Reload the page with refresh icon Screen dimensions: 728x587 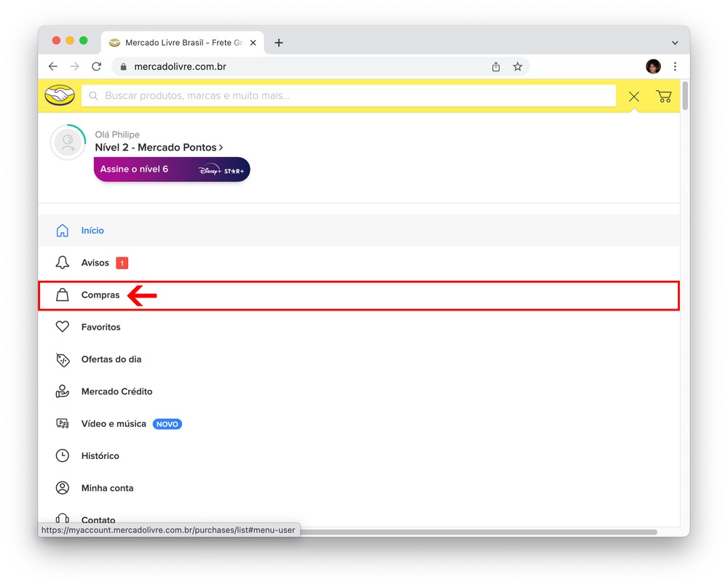tap(97, 66)
